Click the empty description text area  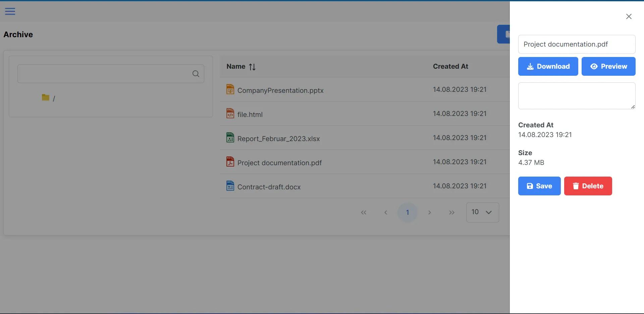(576, 96)
